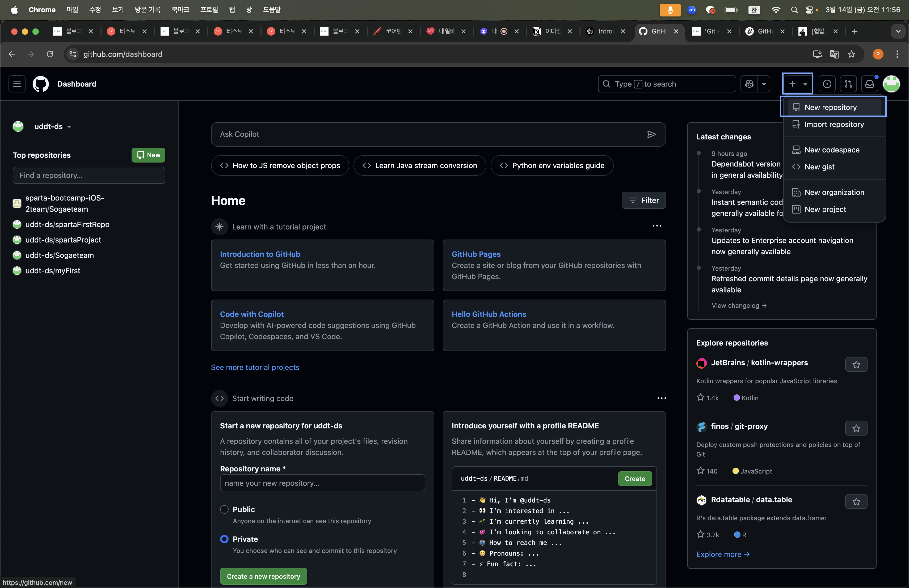909x588 pixels.
Task: Switch to the Intro Chrome tab
Action: pos(605,31)
